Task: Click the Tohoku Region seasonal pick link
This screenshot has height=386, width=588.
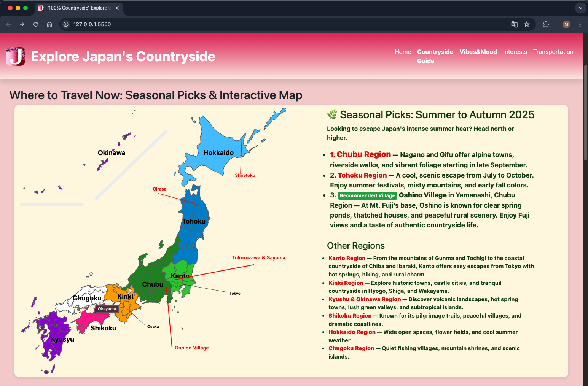Action: [362, 175]
